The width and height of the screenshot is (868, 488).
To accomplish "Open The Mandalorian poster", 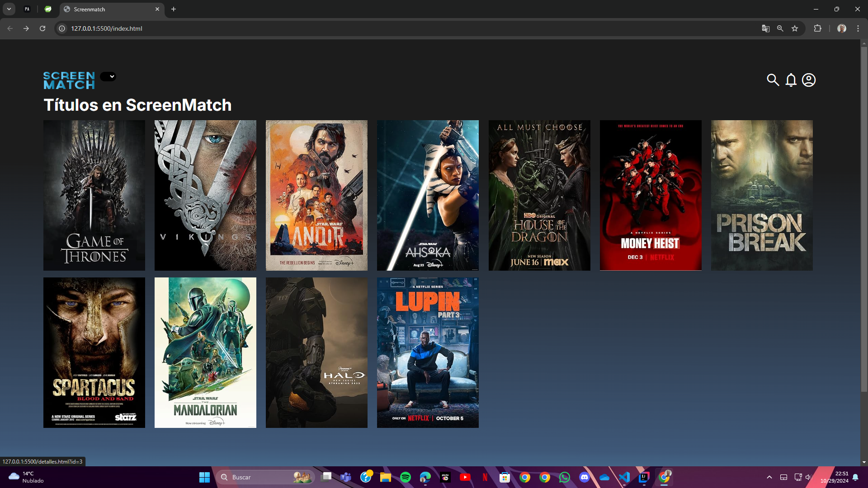I will coord(205,352).
